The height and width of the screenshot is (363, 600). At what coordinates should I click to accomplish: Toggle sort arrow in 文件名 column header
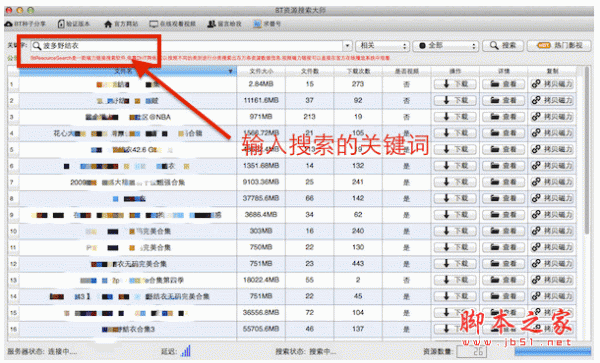[230, 72]
